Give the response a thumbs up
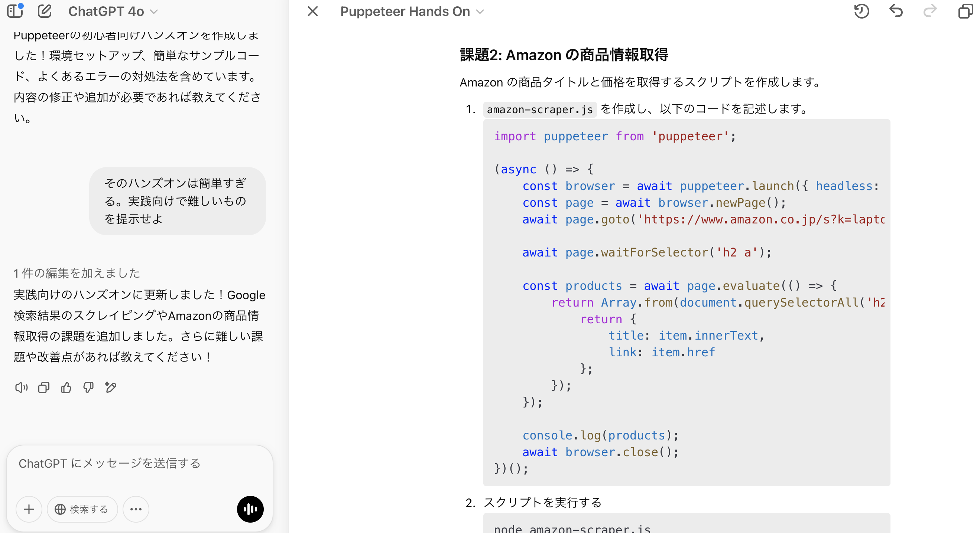The width and height of the screenshot is (980, 533). tap(66, 388)
